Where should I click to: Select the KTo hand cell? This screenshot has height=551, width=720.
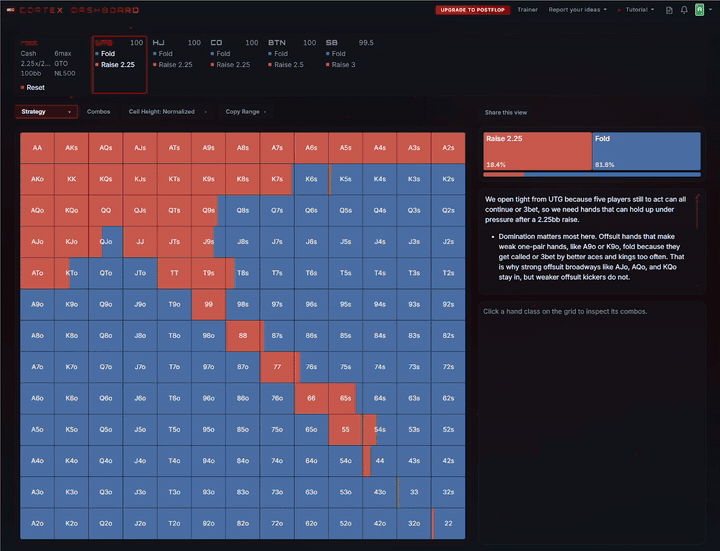pos(72,273)
